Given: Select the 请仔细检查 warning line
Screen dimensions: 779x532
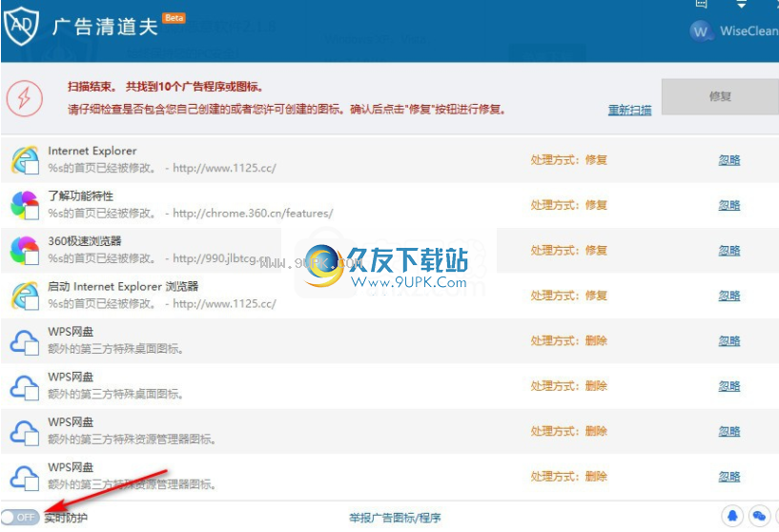Looking at the screenshot, I should [287, 110].
